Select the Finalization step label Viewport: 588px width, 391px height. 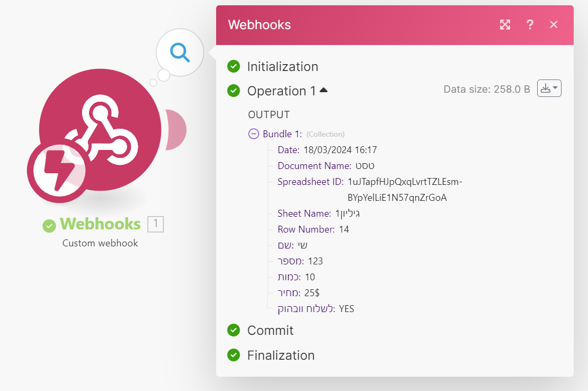(x=281, y=355)
